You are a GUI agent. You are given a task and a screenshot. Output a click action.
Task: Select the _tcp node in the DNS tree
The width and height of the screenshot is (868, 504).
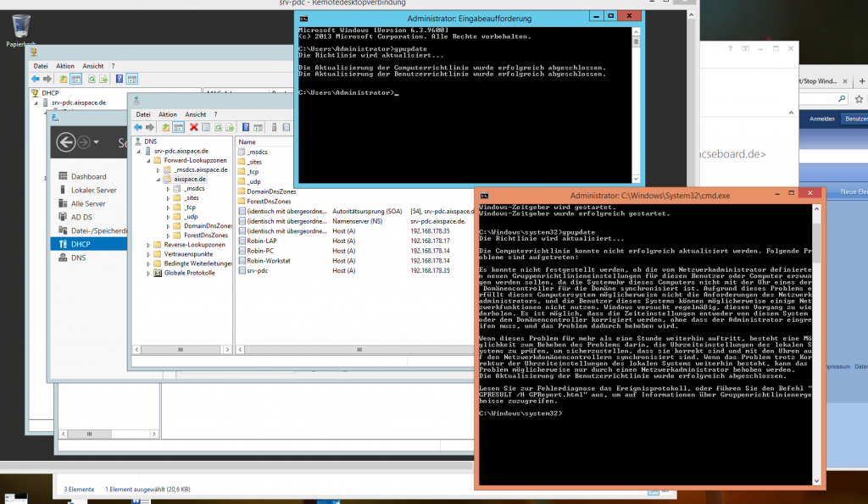coord(190,207)
